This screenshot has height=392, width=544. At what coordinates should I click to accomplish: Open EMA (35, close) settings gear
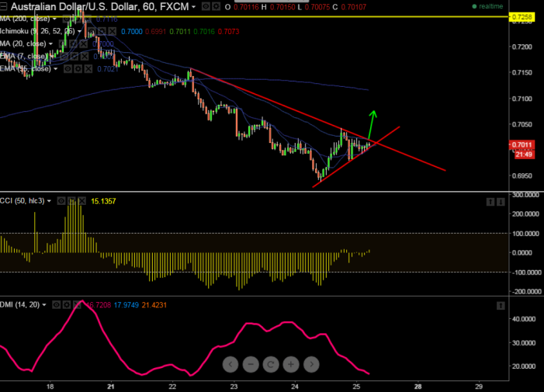(x=78, y=68)
